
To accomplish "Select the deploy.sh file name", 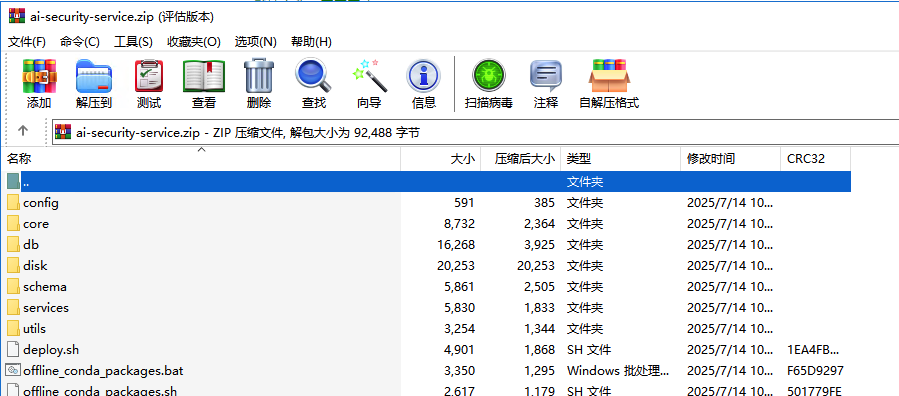I will coord(51,350).
